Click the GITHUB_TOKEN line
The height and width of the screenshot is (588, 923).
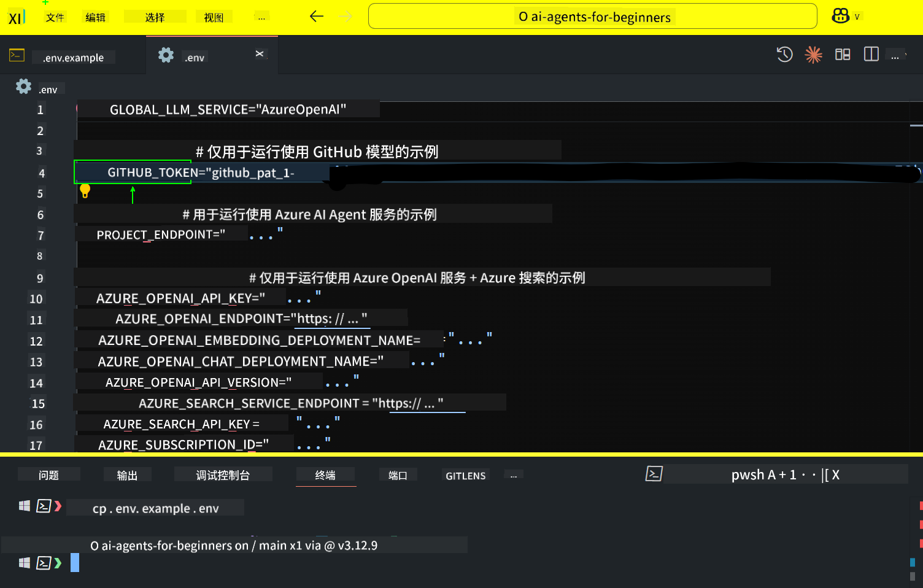coord(201,172)
